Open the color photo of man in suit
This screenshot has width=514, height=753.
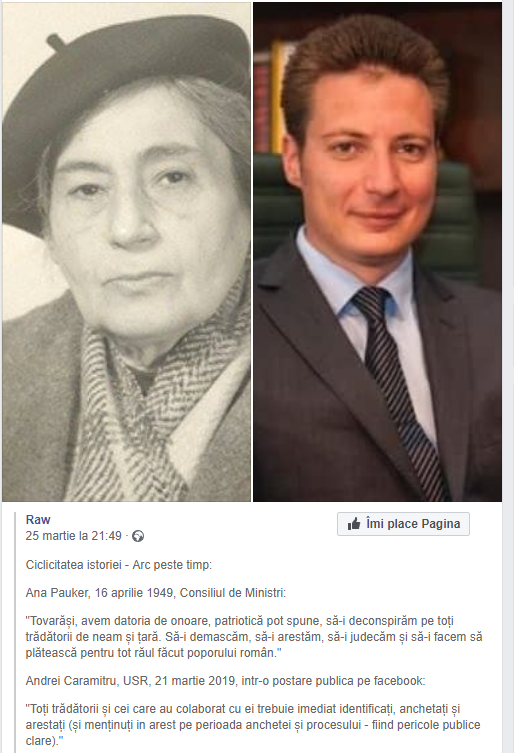click(x=378, y=252)
